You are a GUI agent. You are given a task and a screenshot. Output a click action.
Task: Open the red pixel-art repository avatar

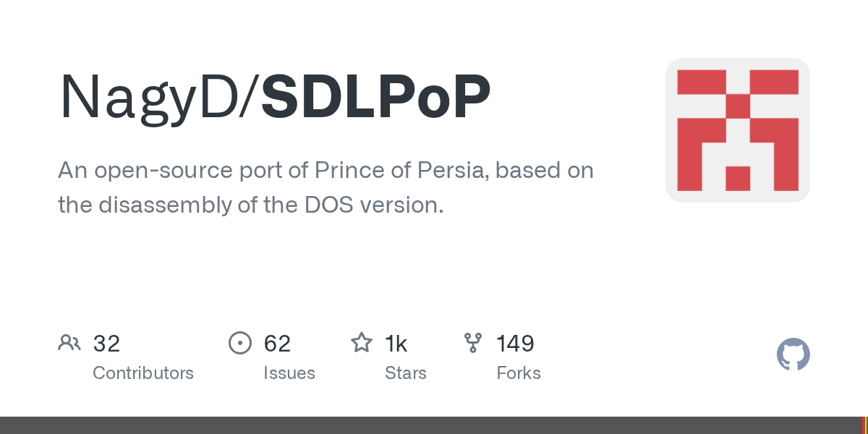tap(737, 130)
